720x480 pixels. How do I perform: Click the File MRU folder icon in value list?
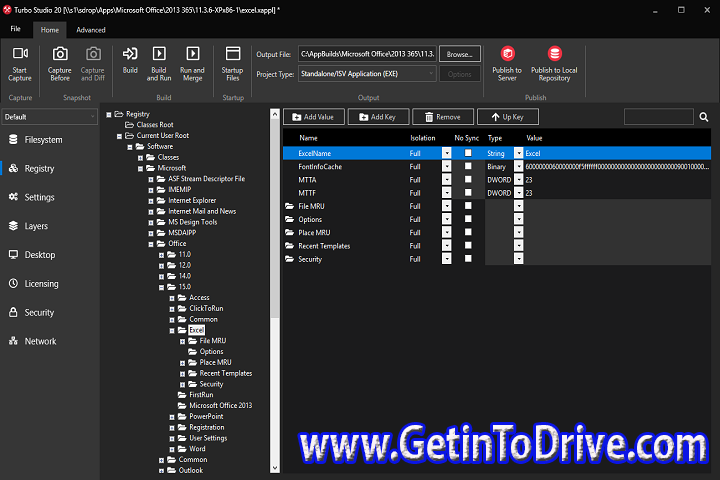coord(289,206)
